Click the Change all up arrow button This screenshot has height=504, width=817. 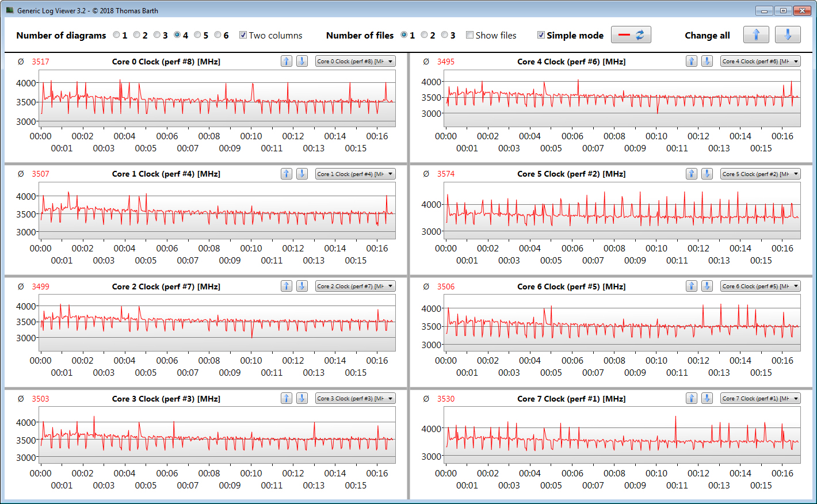[756, 35]
